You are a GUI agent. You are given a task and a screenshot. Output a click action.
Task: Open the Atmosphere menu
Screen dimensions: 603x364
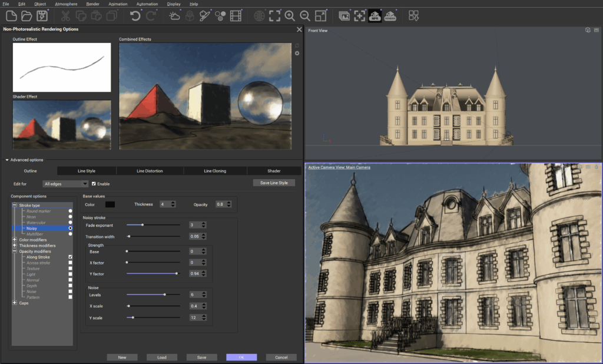pos(65,4)
